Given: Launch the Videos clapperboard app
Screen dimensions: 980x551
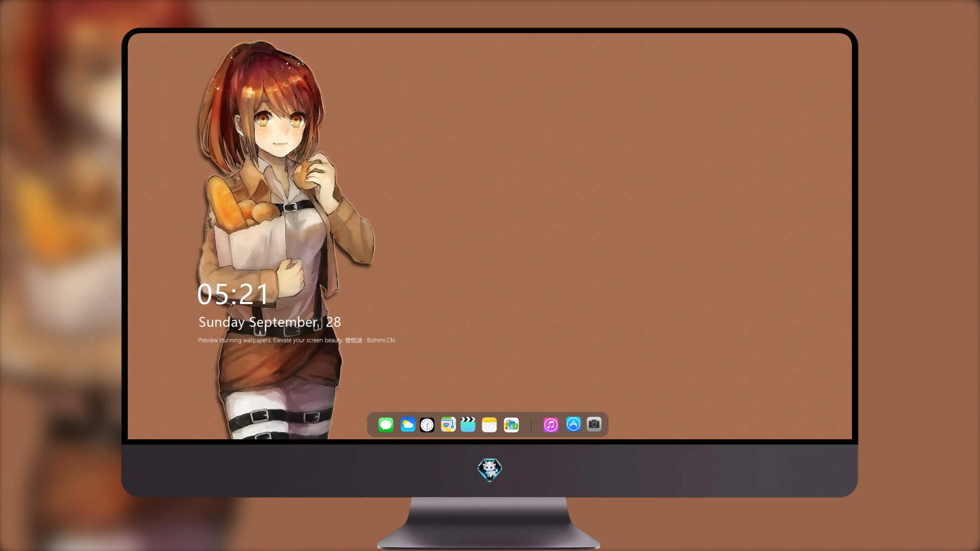Looking at the screenshot, I should point(468,424).
